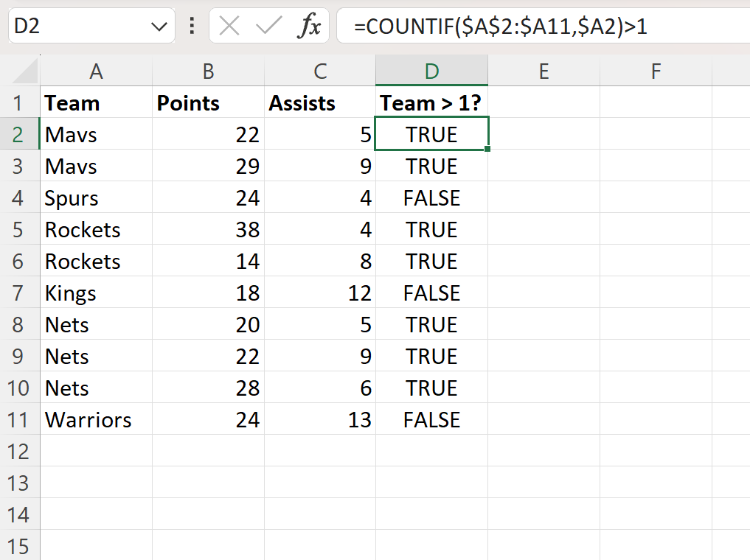Click Points value 38 for Rockets
Image resolution: width=750 pixels, height=560 pixels.
point(208,229)
